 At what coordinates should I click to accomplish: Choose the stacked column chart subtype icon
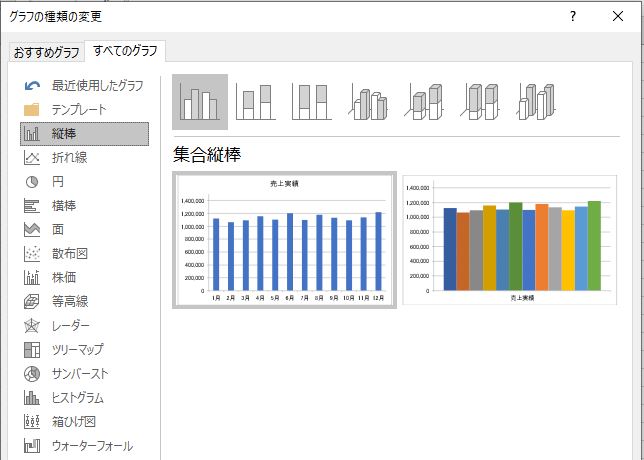(x=255, y=102)
